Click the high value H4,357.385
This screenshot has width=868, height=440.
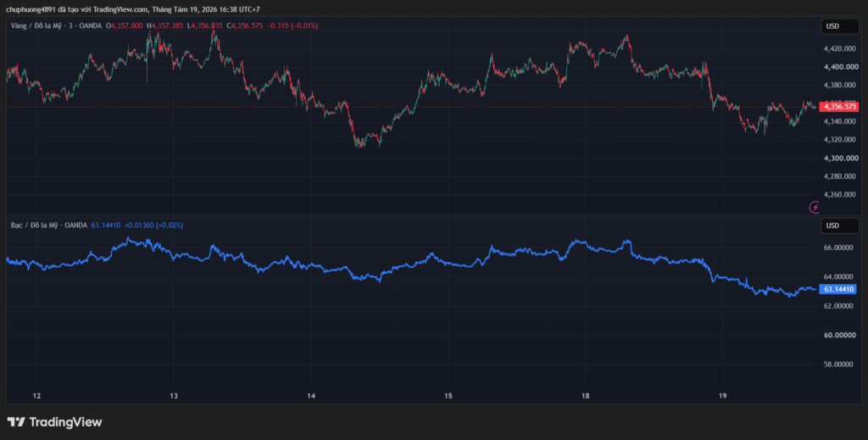pos(165,25)
